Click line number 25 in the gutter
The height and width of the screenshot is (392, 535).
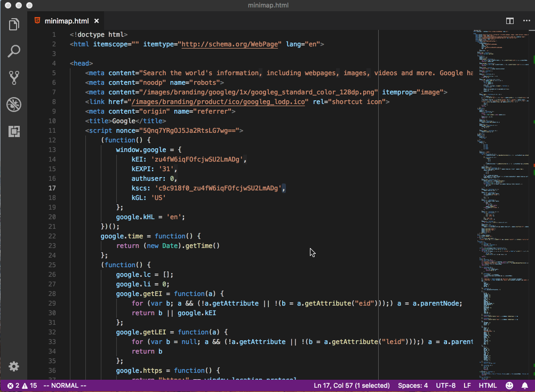52,265
